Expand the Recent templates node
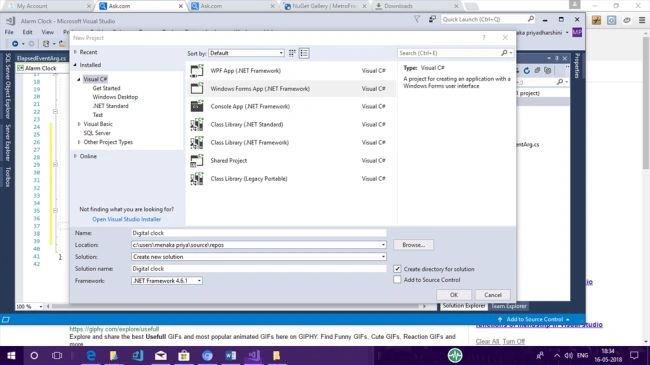Viewport: 650px width, 365px height. [x=75, y=52]
